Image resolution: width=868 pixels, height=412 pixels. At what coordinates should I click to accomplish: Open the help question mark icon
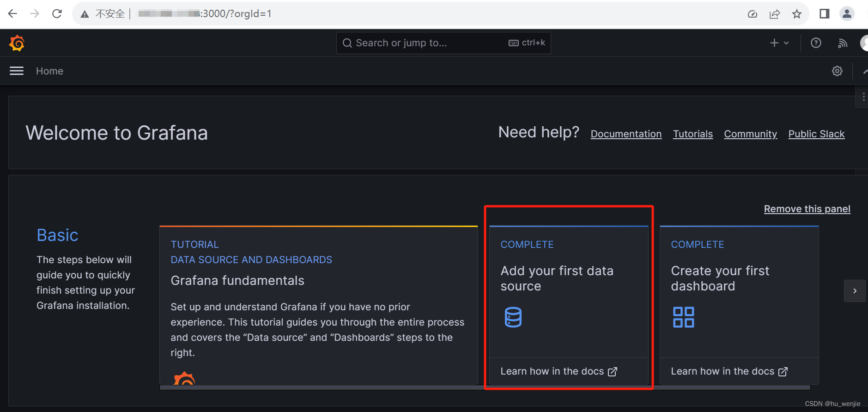(816, 43)
